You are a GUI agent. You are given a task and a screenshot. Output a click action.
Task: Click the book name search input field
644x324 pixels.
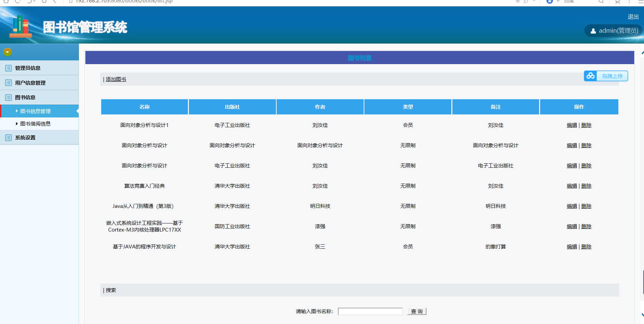370,312
